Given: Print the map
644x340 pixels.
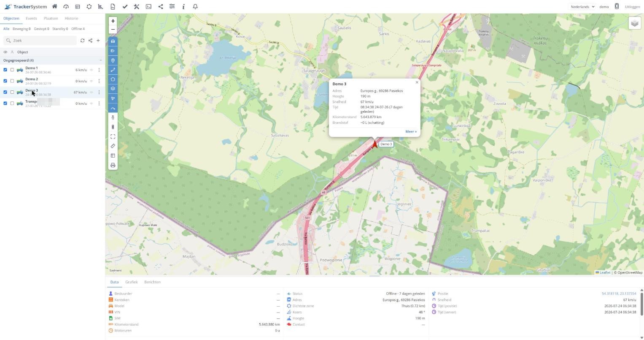Looking at the screenshot, I should [x=113, y=165].
